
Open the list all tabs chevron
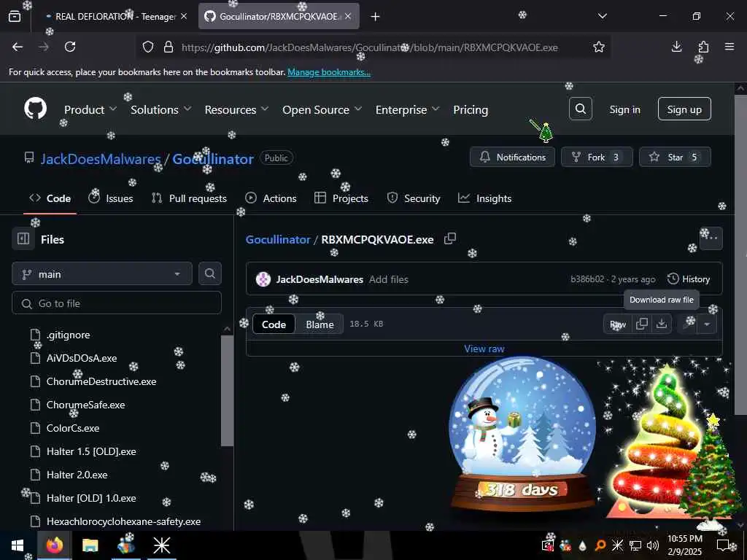point(603,16)
